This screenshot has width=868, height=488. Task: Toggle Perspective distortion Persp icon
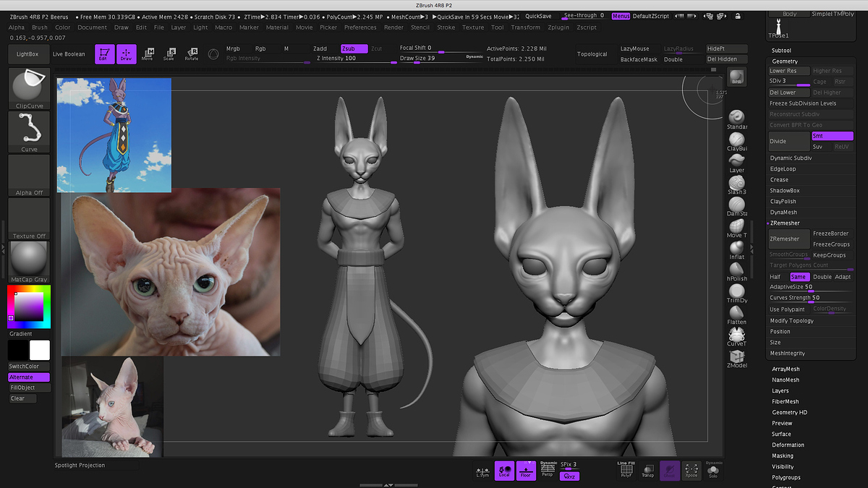(x=548, y=471)
